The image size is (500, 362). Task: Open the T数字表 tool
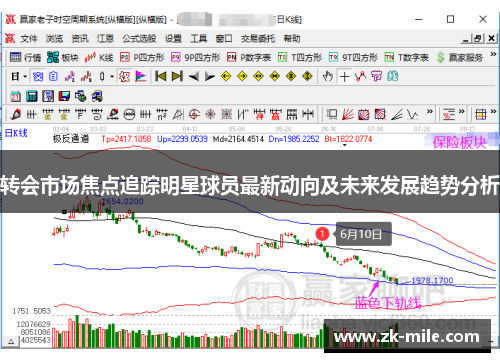pos(406,58)
